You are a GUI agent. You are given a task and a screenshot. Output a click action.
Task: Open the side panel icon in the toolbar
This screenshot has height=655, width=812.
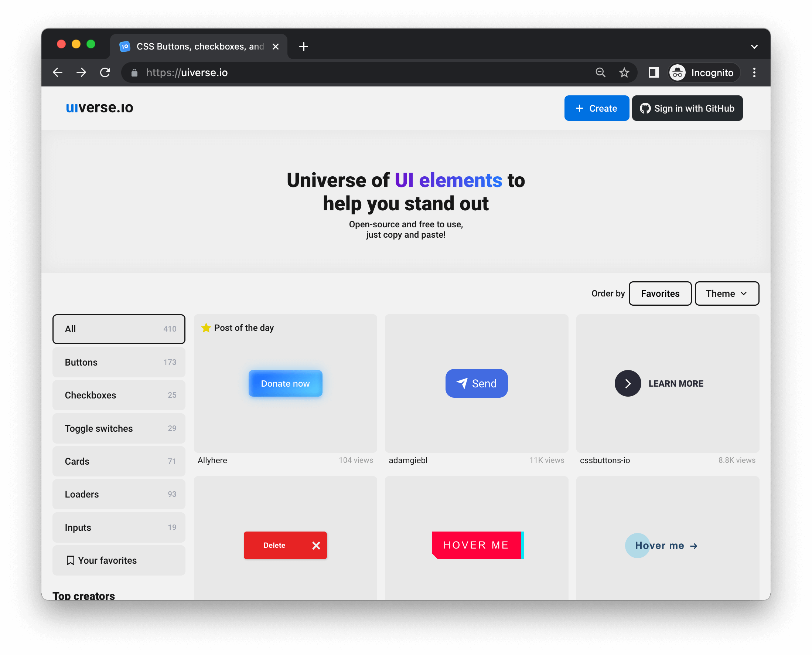[654, 72]
